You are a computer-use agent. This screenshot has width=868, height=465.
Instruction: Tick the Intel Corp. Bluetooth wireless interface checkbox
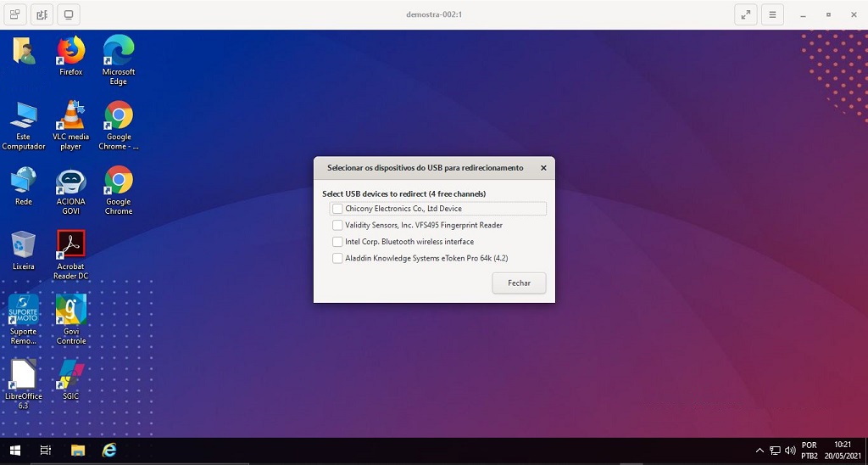tap(337, 242)
